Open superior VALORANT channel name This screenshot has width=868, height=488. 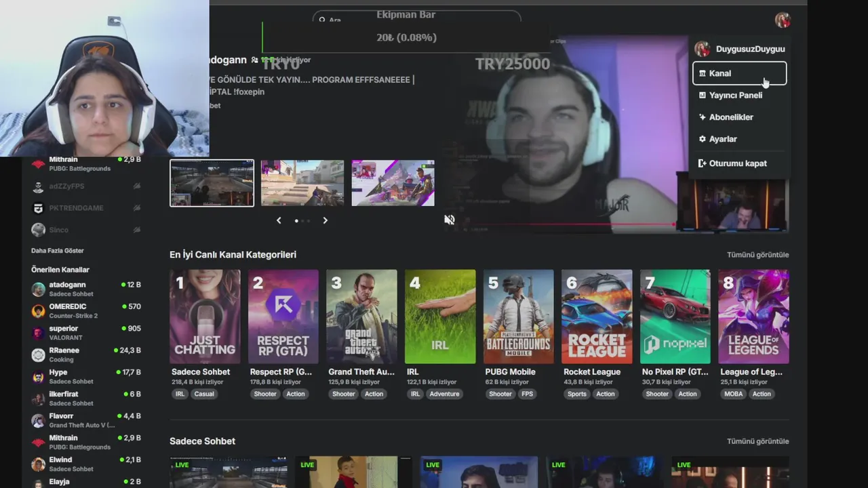point(64,328)
